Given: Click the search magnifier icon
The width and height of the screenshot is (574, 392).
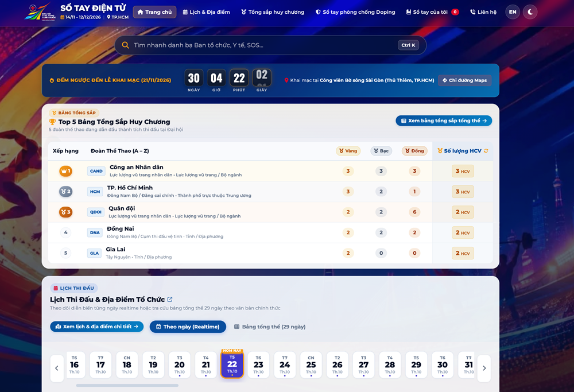Looking at the screenshot, I should 125,45.
